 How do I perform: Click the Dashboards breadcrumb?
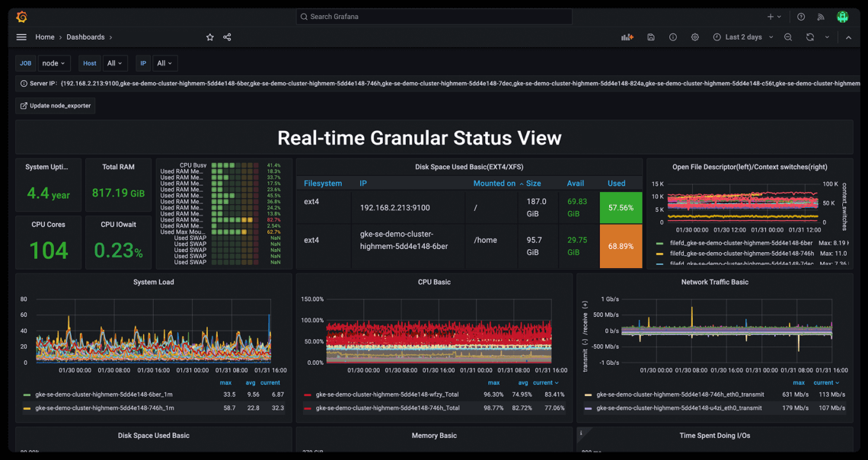pyautogui.click(x=86, y=37)
